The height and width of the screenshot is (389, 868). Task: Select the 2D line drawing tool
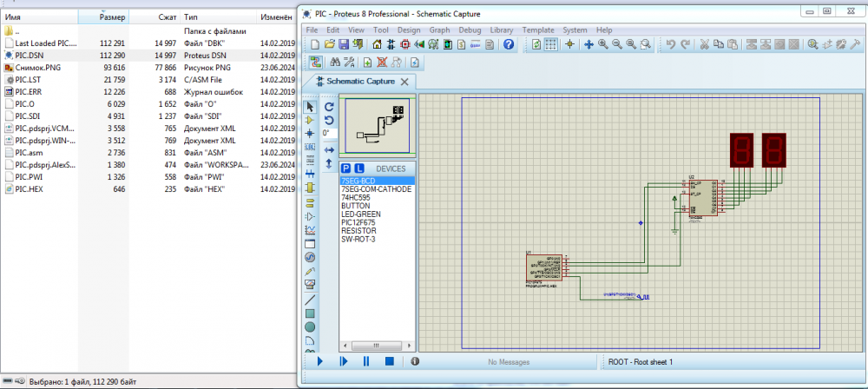(x=310, y=300)
